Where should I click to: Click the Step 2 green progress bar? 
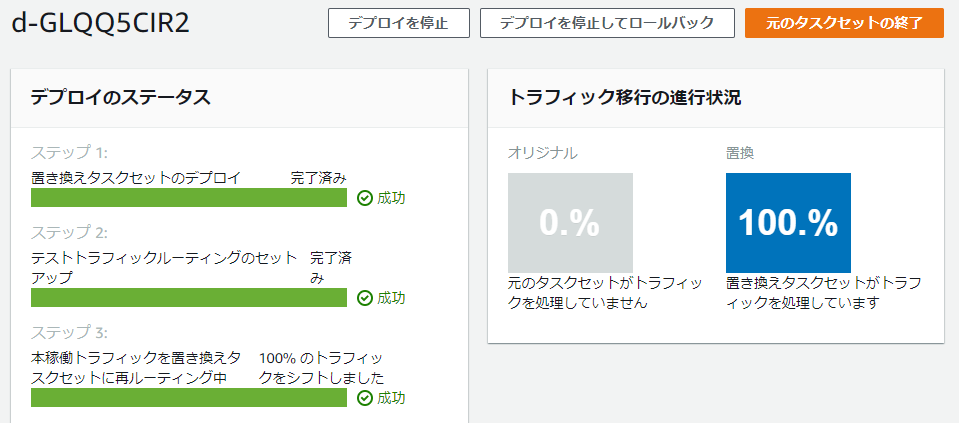tap(189, 298)
